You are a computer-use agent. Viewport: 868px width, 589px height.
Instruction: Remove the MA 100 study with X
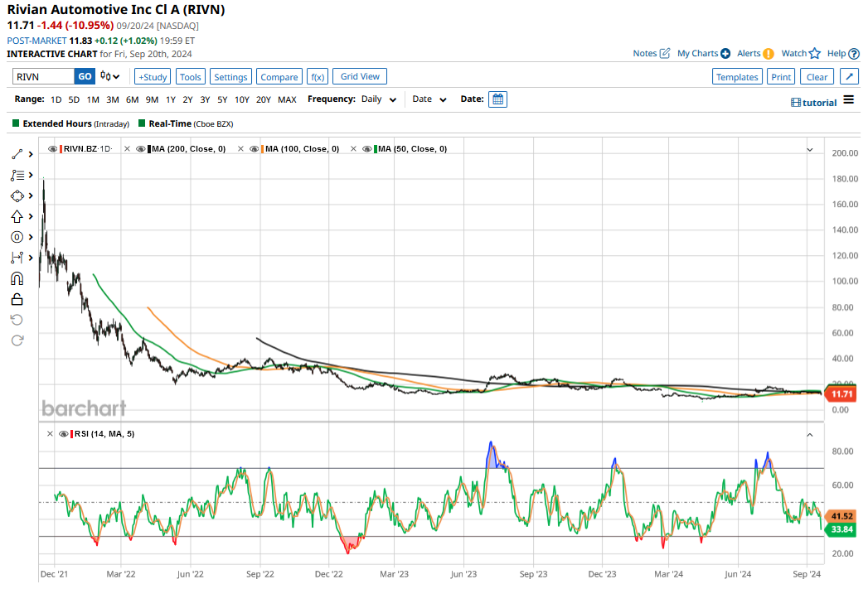[x=240, y=149]
